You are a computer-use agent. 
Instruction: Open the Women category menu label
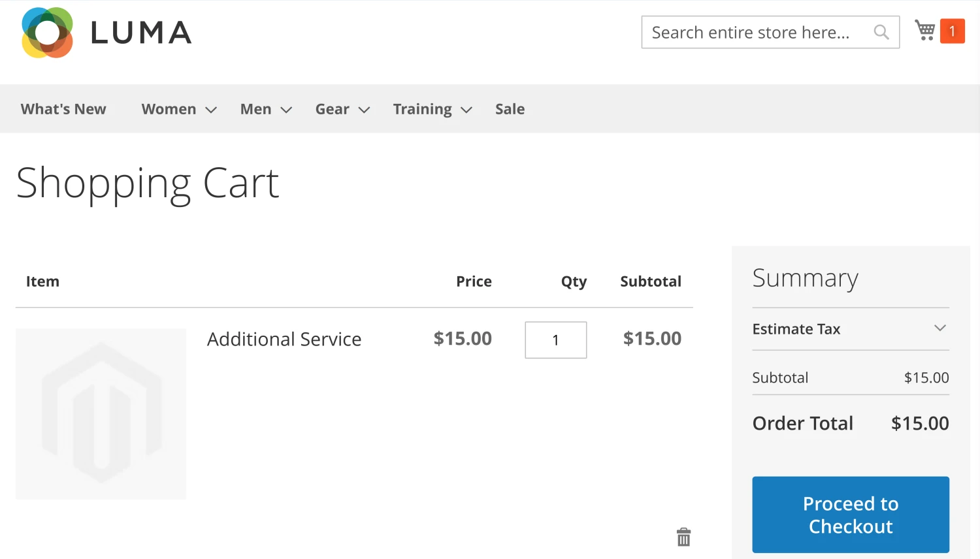click(x=169, y=109)
